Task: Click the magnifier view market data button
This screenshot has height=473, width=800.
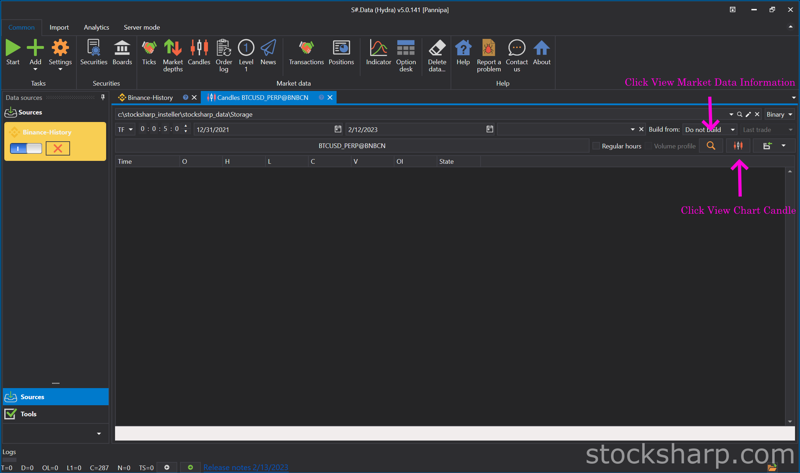Action: (711, 146)
